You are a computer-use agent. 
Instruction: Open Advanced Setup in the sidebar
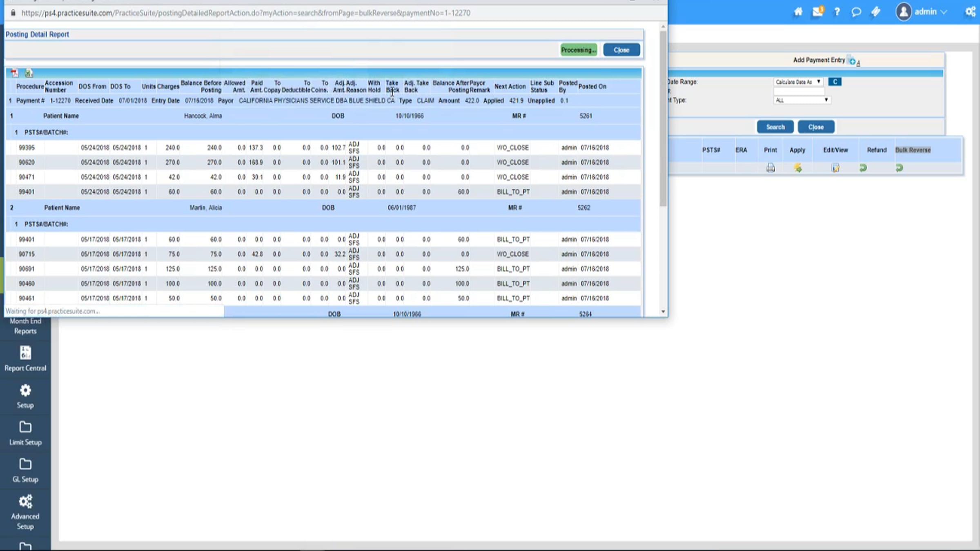(x=25, y=512)
